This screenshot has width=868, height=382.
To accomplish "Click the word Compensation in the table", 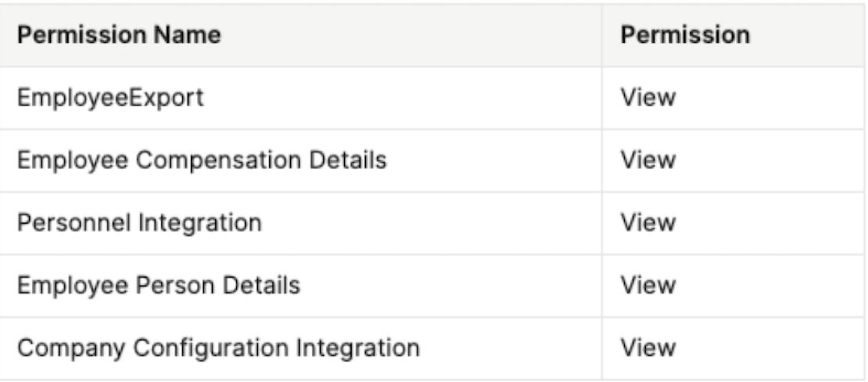I will coord(219,160).
